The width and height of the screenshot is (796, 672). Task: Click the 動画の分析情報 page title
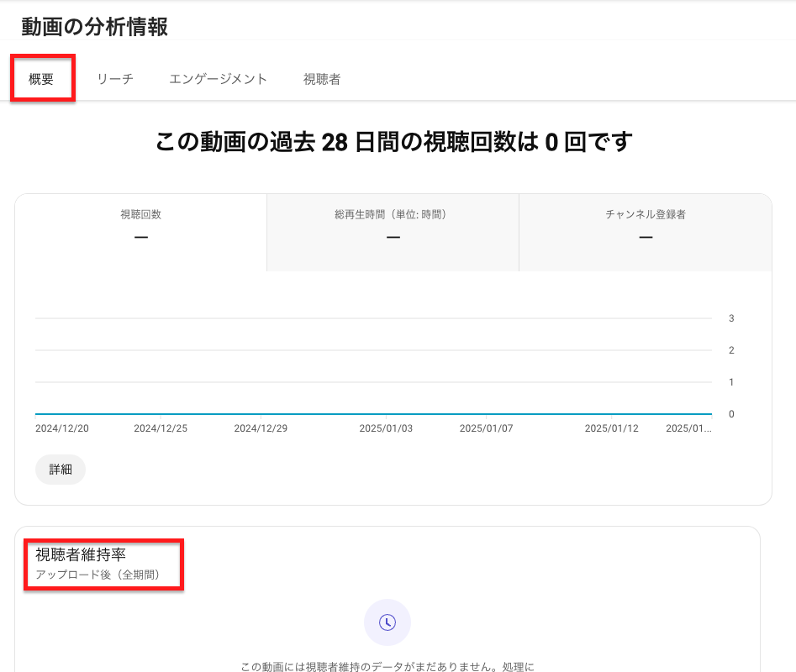[x=95, y=27]
